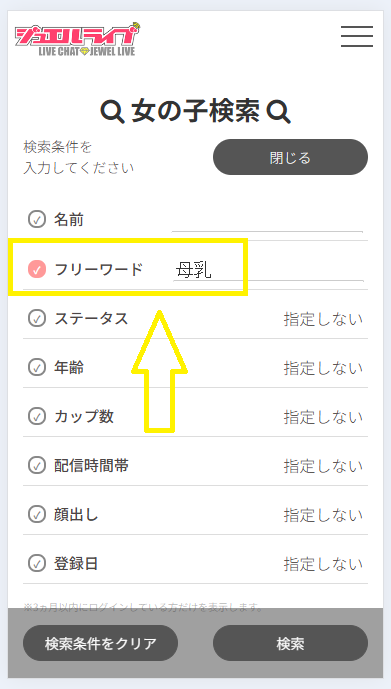Toggle the 顔出し check icon
This screenshot has height=689, width=391.
click(x=37, y=515)
